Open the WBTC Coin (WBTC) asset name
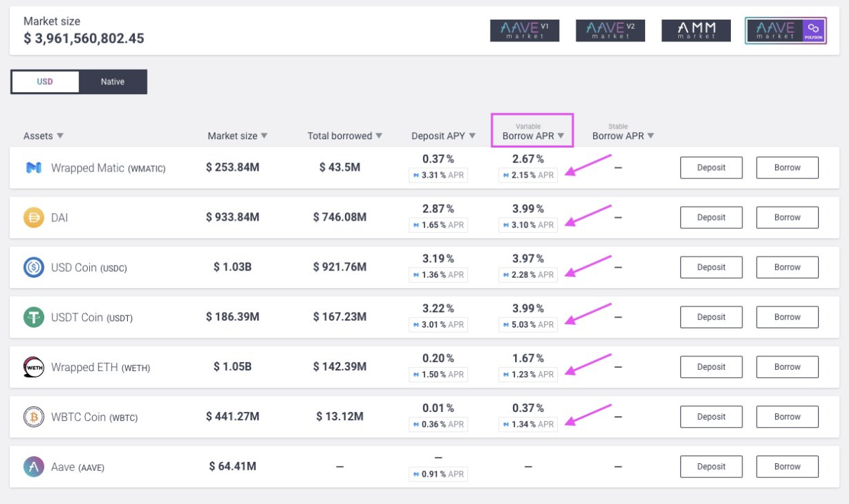The image size is (849, 504). click(x=94, y=417)
